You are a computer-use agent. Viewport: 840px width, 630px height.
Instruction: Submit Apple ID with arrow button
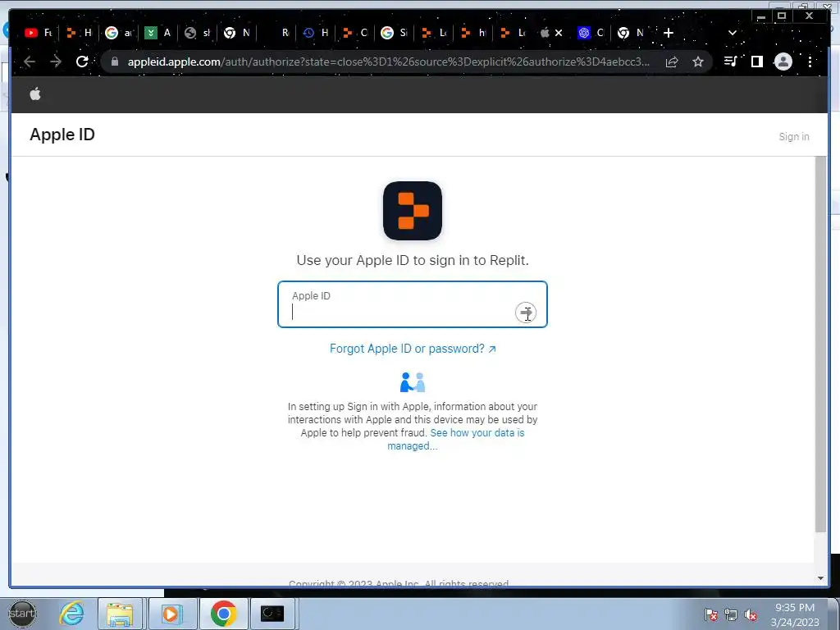click(x=526, y=313)
